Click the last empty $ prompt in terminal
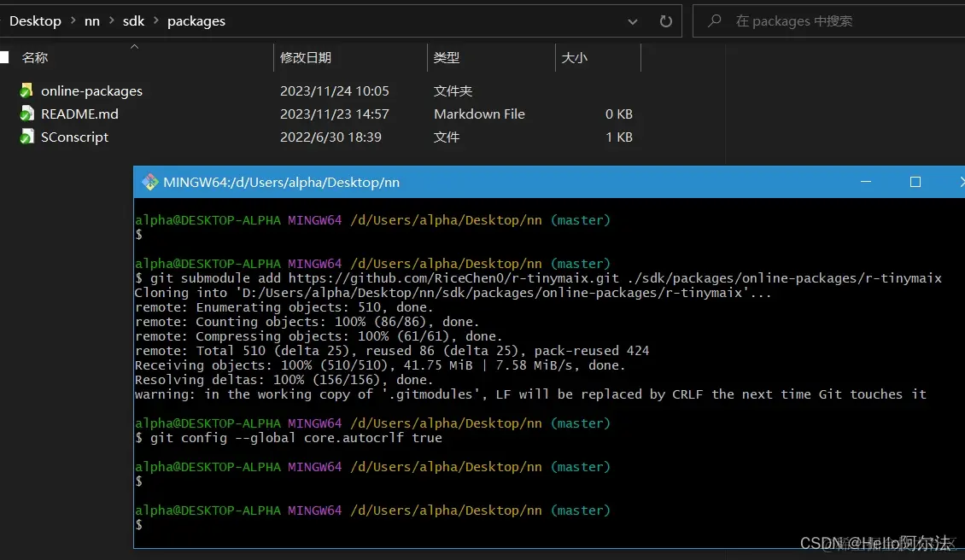 pyautogui.click(x=139, y=524)
